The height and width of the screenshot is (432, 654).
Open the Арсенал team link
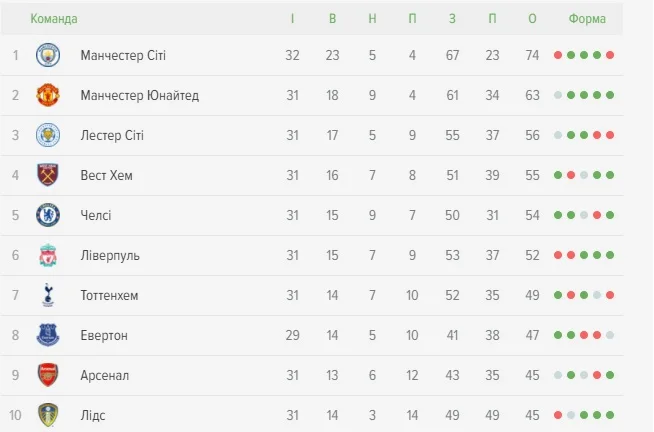click(x=105, y=375)
